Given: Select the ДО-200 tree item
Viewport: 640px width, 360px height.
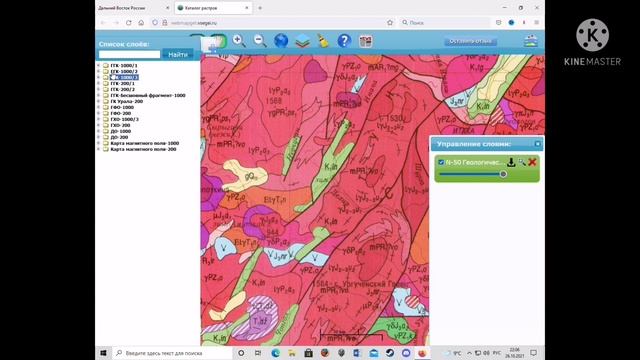Looking at the screenshot, I should pos(119,137).
